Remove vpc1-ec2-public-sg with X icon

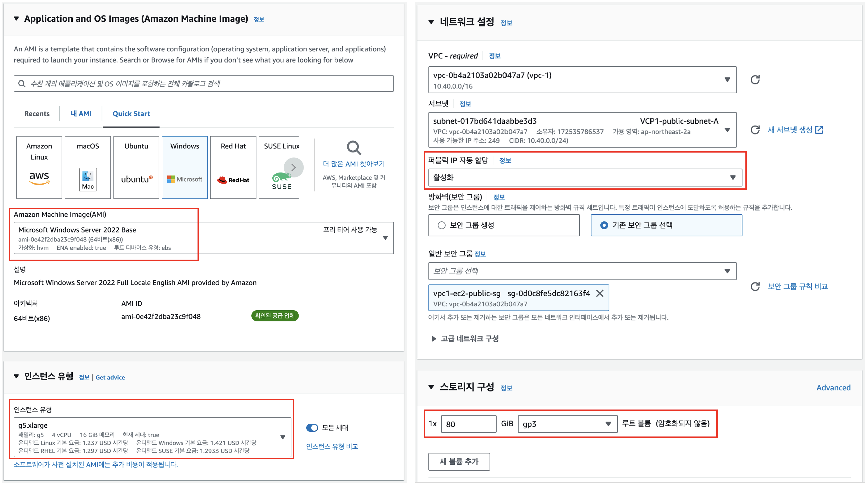[x=599, y=293]
